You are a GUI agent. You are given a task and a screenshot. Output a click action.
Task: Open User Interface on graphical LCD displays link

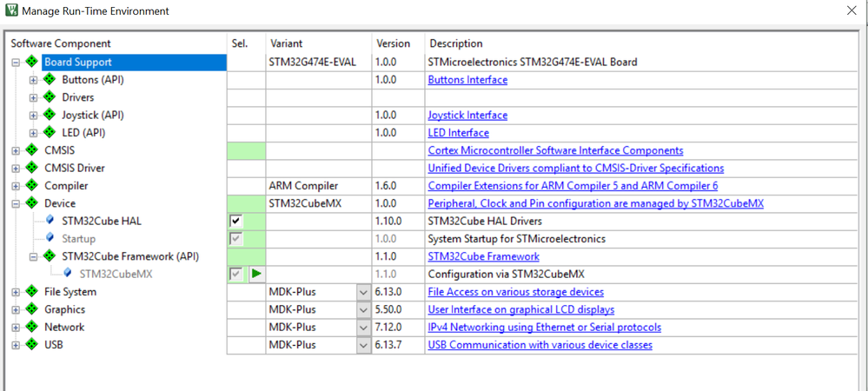(521, 309)
